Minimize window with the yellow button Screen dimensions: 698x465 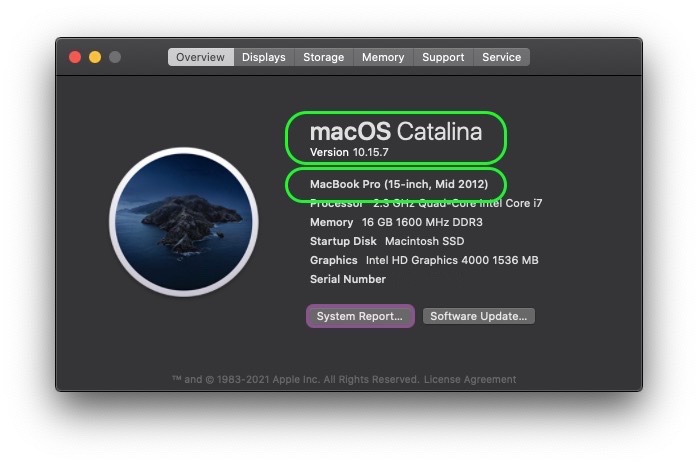(x=95, y=57)
